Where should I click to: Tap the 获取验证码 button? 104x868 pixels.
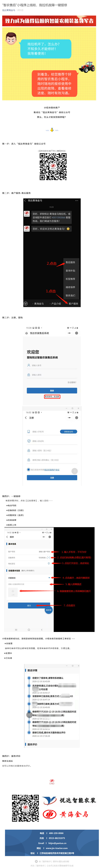[x=69, y=432]
